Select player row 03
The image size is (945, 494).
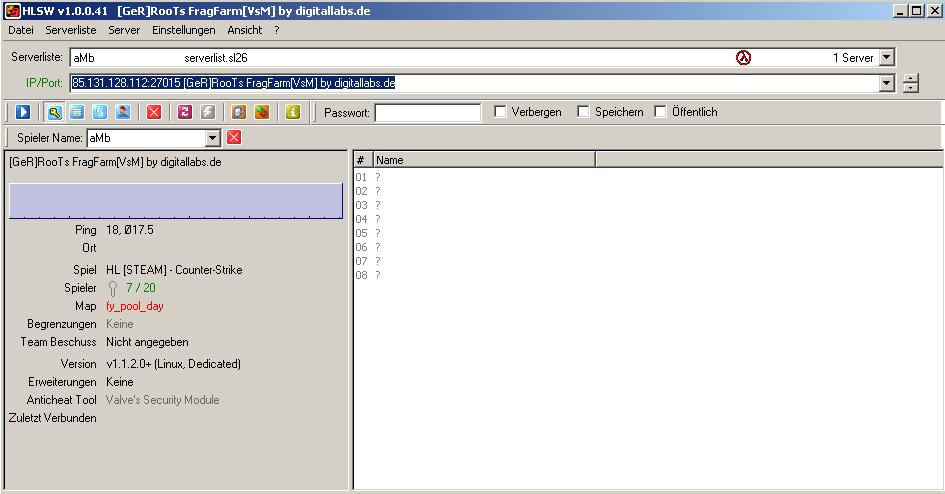[368, 205]
